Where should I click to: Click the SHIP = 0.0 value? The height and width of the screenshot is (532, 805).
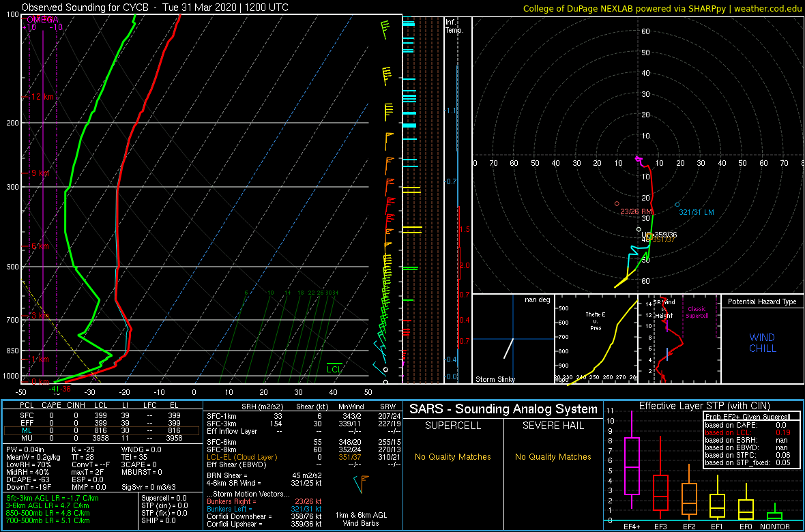[160, 520]
